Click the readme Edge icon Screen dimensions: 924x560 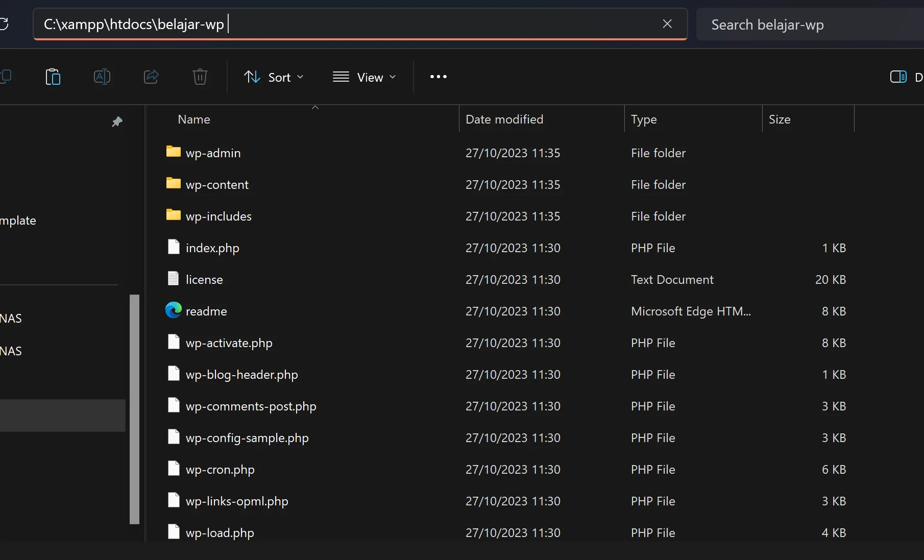click(x=174, y=310)
